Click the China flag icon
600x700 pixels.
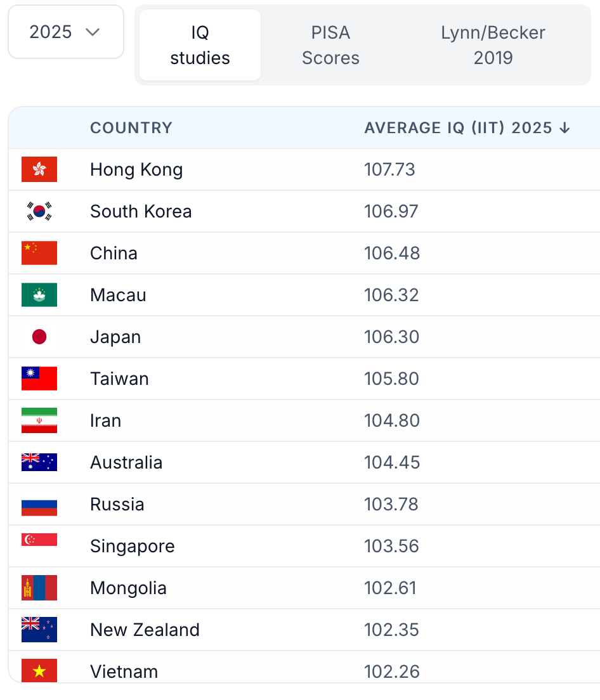coord(39,253)
